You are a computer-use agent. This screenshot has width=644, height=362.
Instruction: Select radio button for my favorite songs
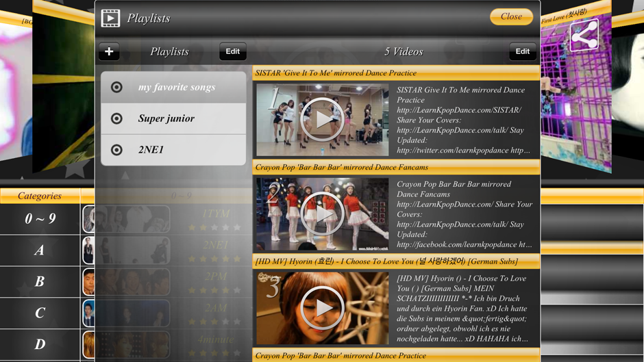(117, 87)
